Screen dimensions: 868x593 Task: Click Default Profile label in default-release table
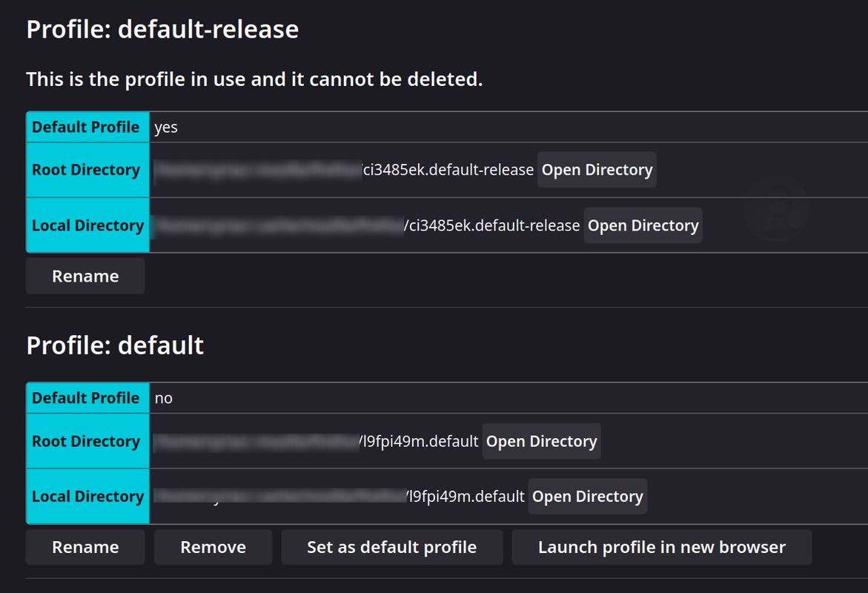pyautogui.click(x=88, y=127)
